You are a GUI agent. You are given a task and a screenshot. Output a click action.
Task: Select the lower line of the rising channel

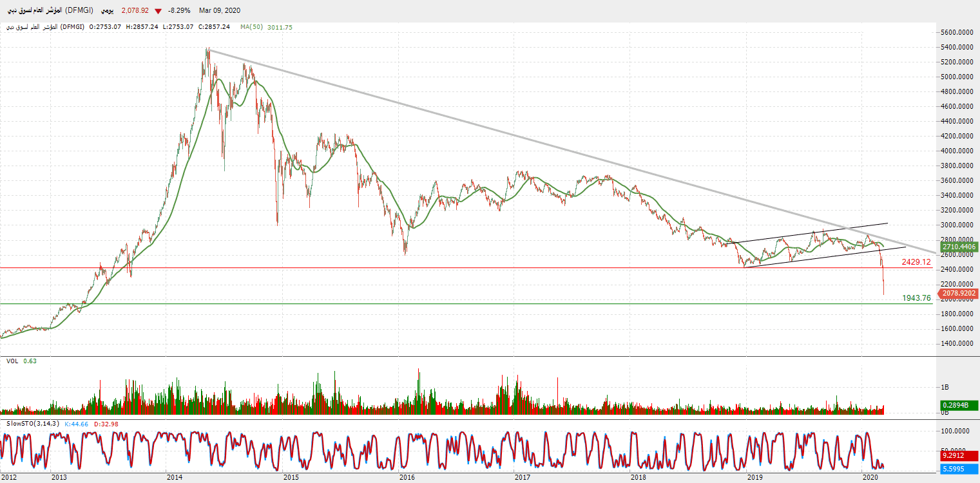point(825,257)
